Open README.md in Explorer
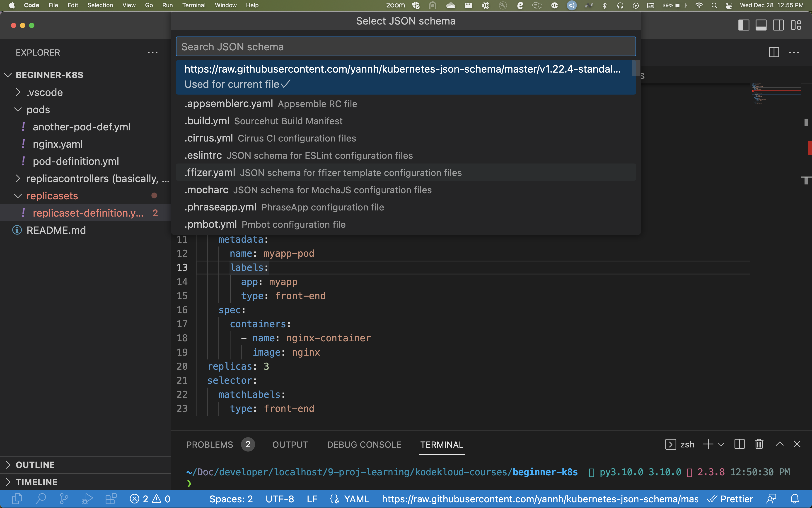 click(85, 230)
